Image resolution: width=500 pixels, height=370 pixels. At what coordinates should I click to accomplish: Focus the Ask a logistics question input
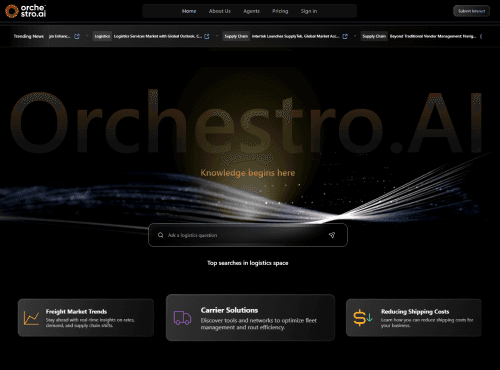point(248,235)
